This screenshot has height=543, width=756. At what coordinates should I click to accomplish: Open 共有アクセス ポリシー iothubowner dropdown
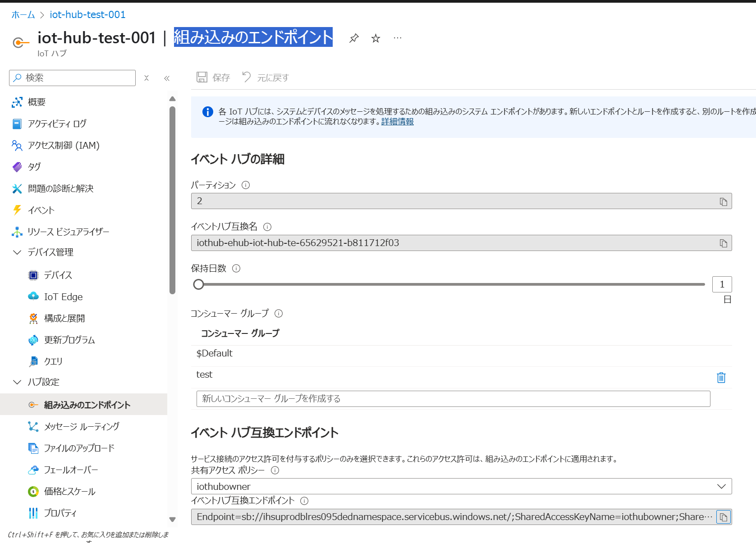(461, 487)
